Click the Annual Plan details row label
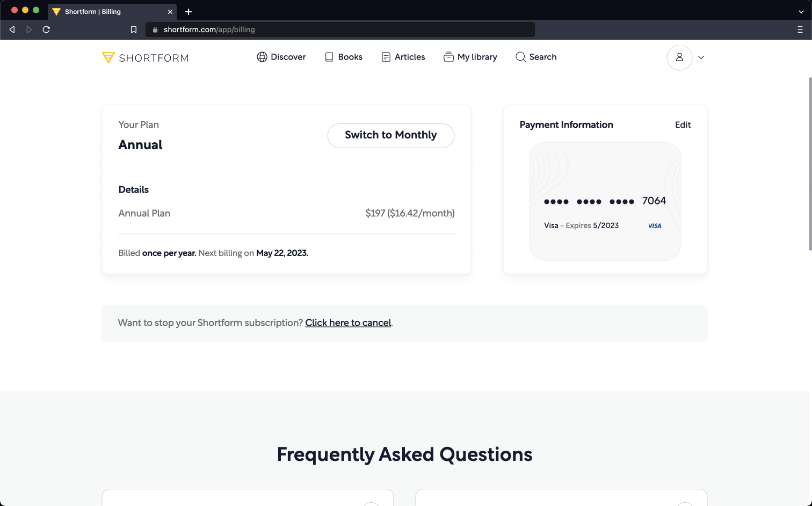This screenshot has height=506, width=812. tap(144, 214)
